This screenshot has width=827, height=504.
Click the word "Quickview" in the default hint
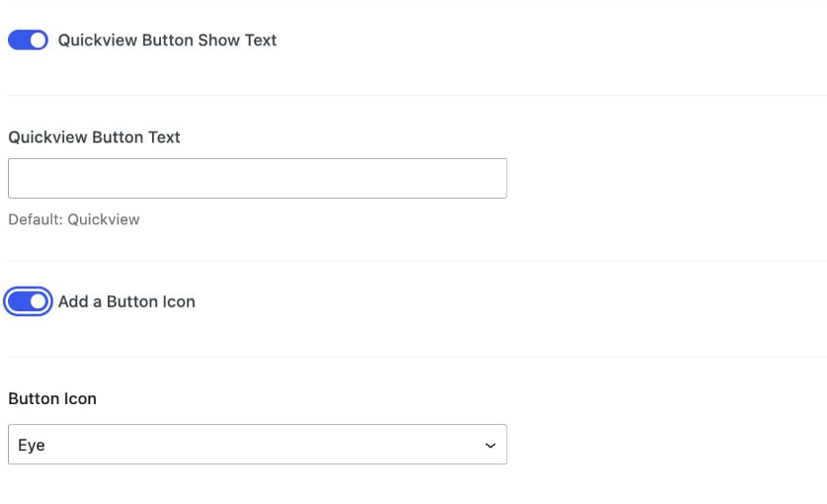tap(104, 219)
